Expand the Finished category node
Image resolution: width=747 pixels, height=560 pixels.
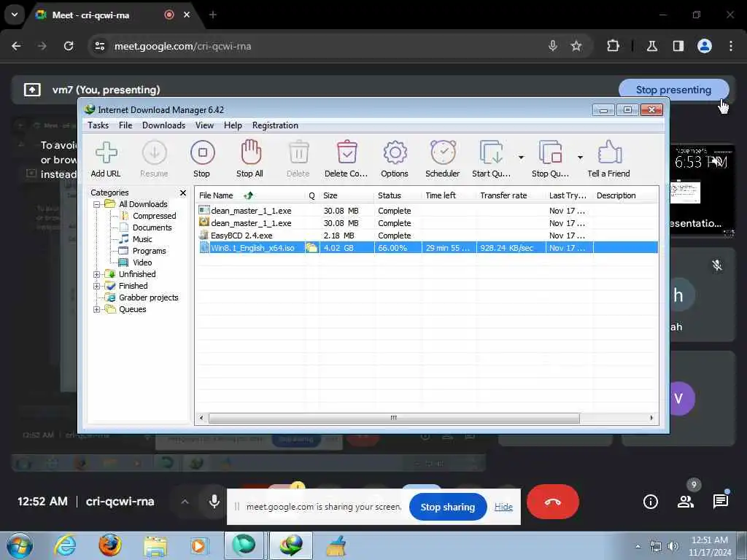97,286
